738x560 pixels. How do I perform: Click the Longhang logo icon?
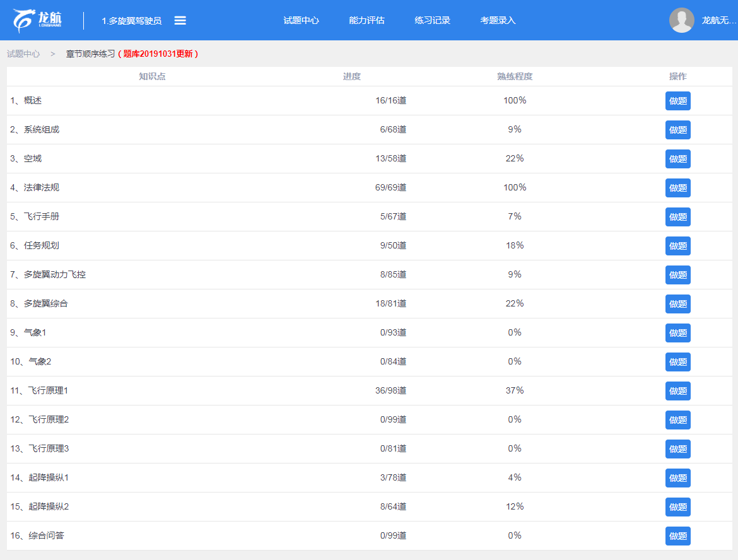(37, 20)
